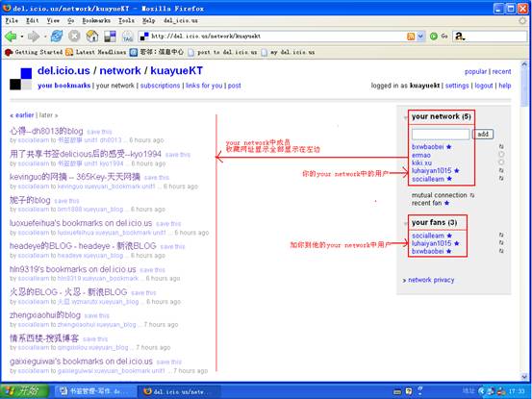Image resolution: width=532 pixels, height=399 pixels.
Task: Switch to the del.icio.us Firefox taskbar button
Action: pos(179,391)
